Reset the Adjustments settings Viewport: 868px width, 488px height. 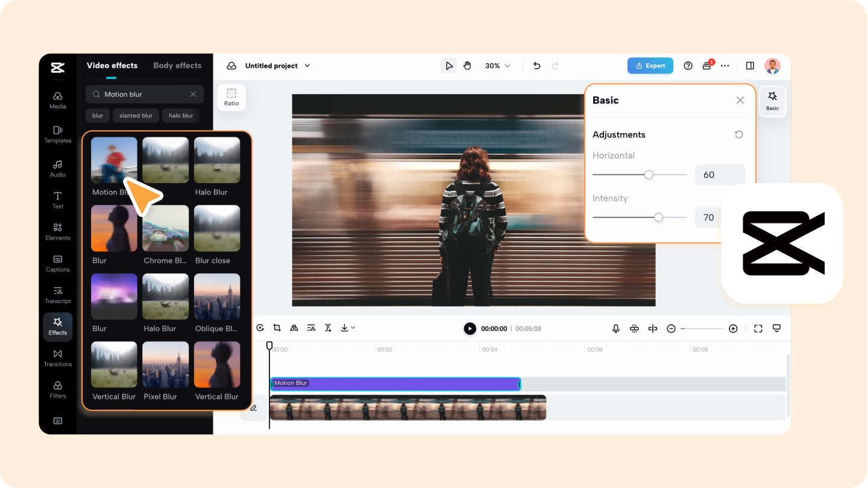pyautogui.click(x=738, y=134)
